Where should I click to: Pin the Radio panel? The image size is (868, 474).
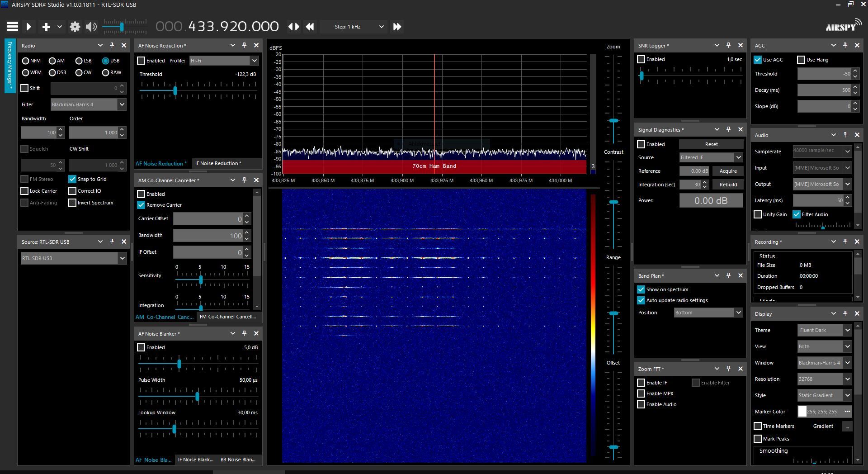[112, 45]
